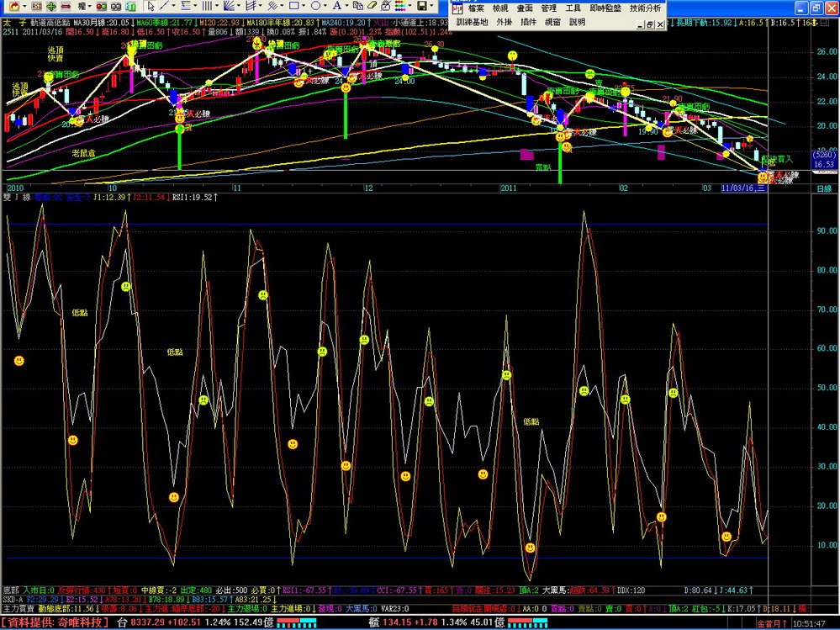Select the rectangle drawing tool
840x630 pixels.
(293, 6)
